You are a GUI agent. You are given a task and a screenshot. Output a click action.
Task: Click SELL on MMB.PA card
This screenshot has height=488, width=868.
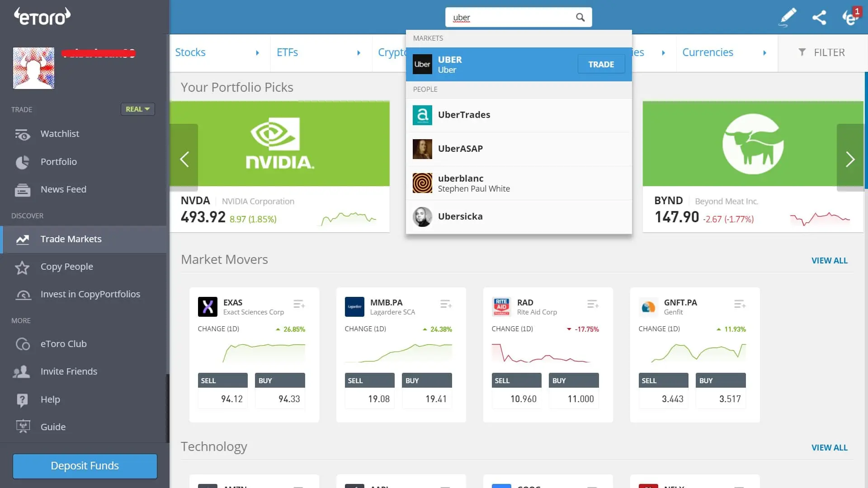point(370,390)
